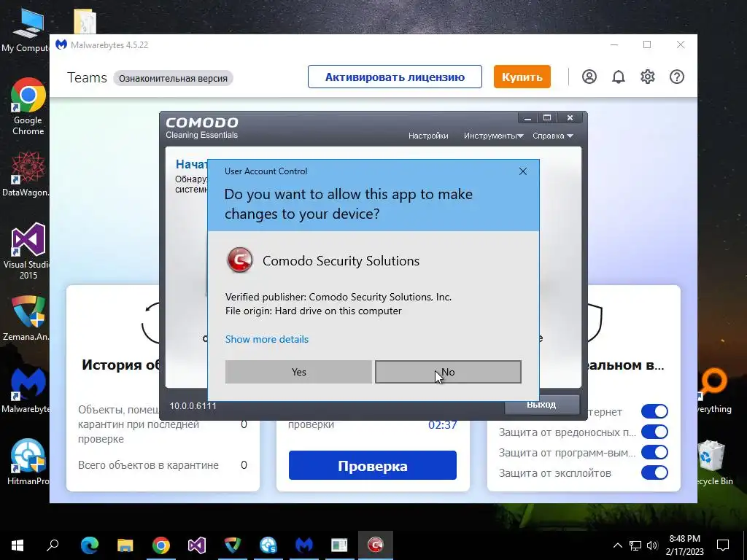Open Google Chrome desktop shortcut
The width and height of the screenshot is (747, 560).
28,107
